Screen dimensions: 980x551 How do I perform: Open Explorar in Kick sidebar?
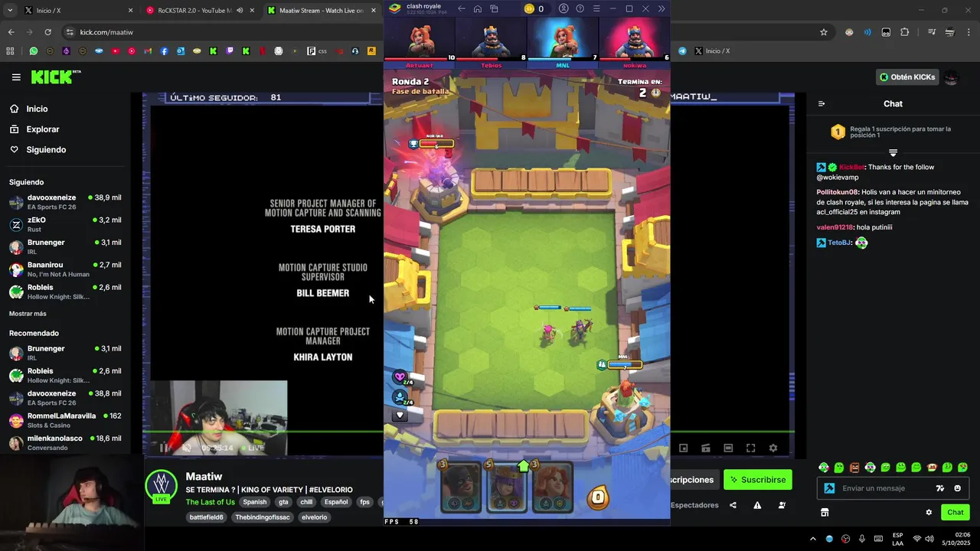pos(42,129)
